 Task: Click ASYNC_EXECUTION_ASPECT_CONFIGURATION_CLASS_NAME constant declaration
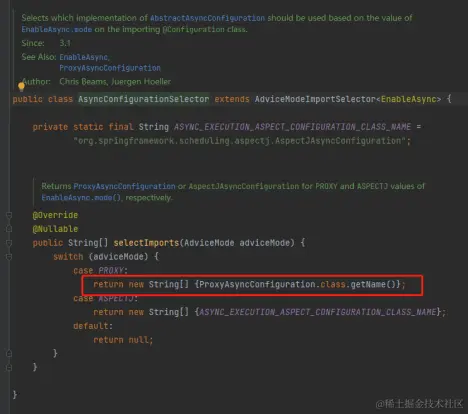(x=293, y=127)
